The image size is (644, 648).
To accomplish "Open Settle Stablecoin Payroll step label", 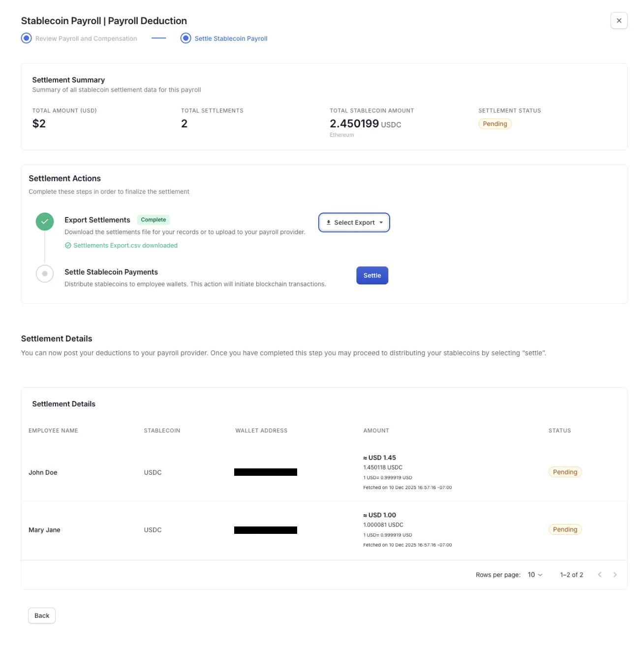I will coord(231,38).
